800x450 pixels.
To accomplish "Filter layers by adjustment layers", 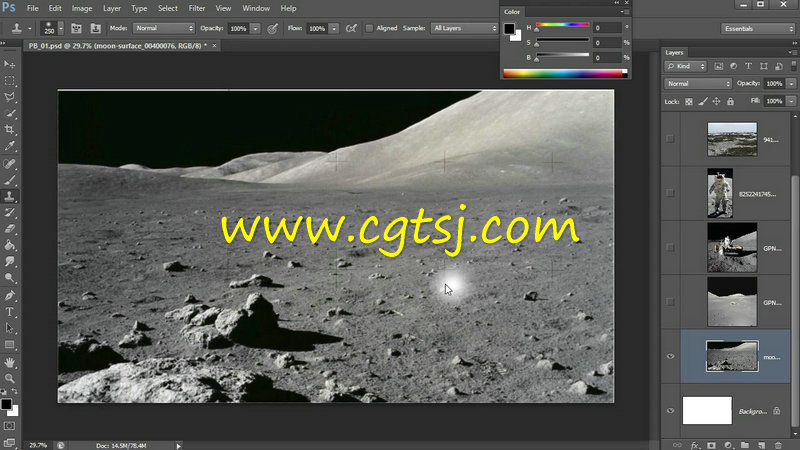I will (x=733, y=66).
